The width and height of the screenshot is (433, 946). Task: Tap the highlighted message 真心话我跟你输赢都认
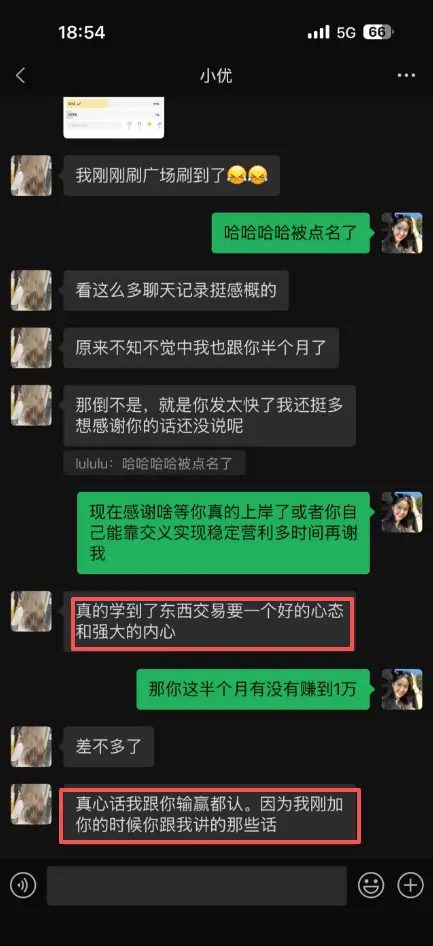pos(209,814)
